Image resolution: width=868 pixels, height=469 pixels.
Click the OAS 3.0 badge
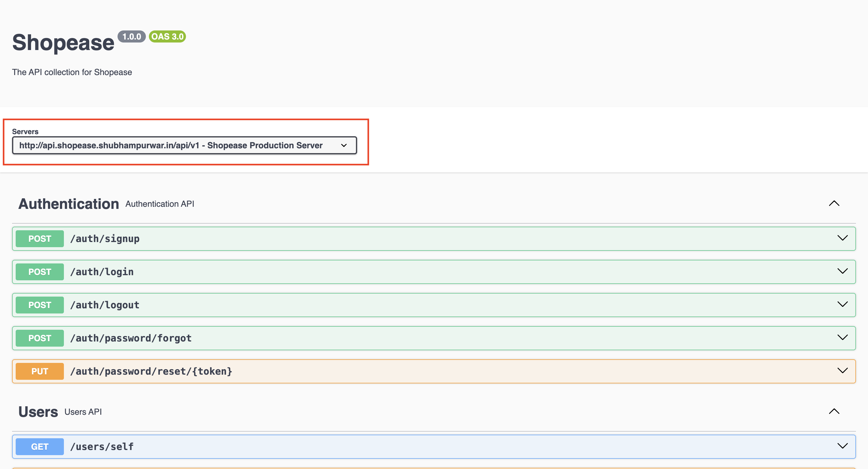coord(168,36)
